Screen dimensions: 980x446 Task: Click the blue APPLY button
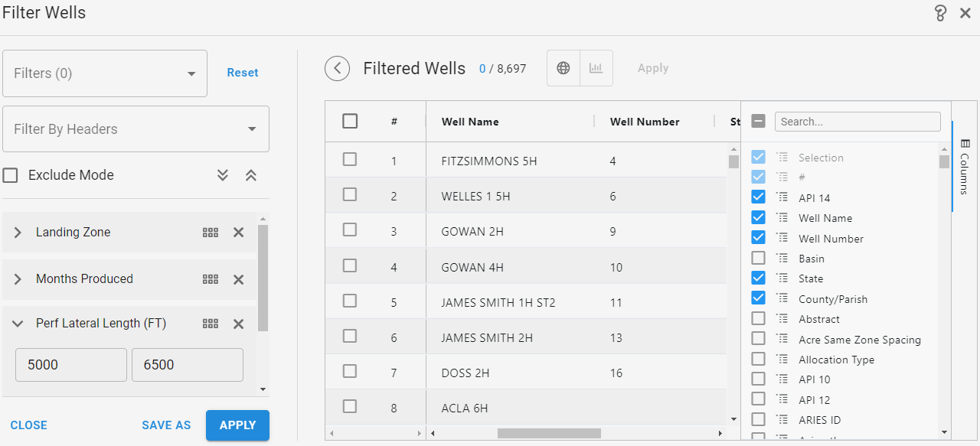click(237, 425)
